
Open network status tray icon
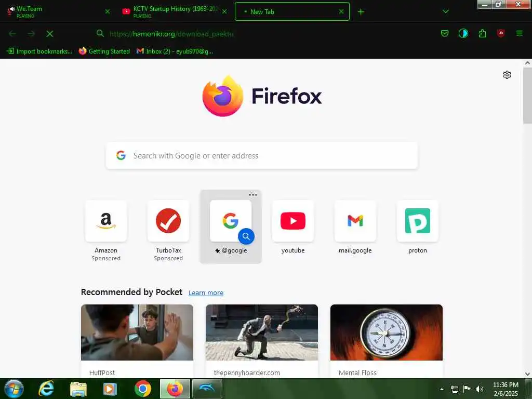454,389
